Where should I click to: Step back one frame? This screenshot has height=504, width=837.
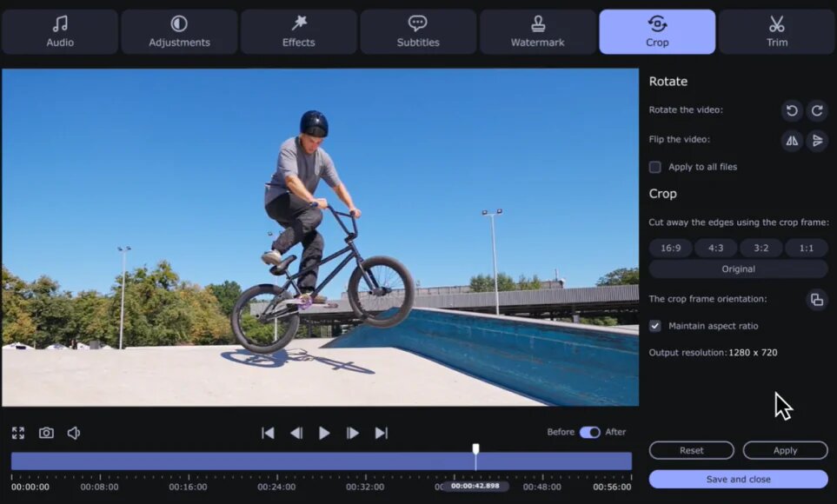coord(296,433)
